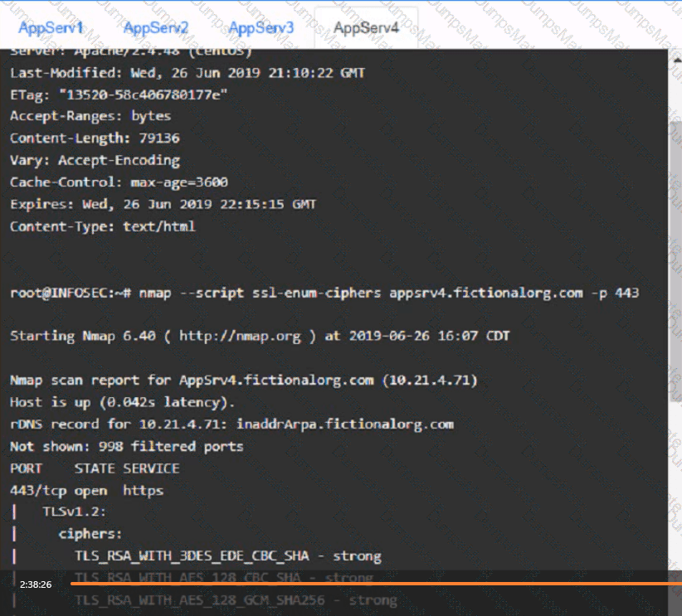Click the TLS_RSA_WITH_AES_128_GCM_SHA256 cipher line
The width and height of the screenshot is (682, 616).
[236, 599]
